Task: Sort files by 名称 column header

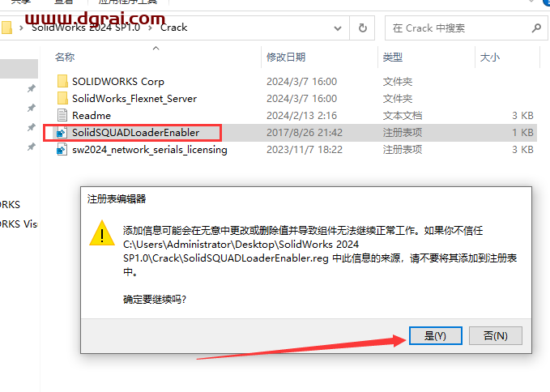Action: click(65, 57)
